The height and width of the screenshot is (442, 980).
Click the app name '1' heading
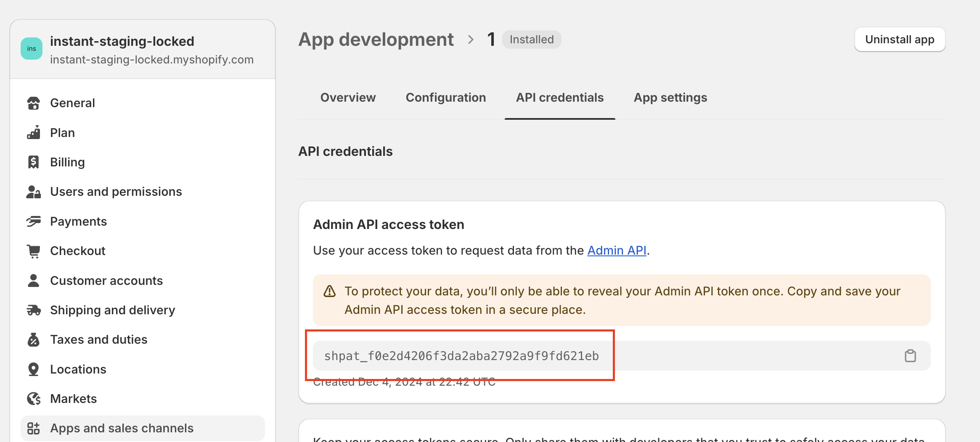click(491, 39)
